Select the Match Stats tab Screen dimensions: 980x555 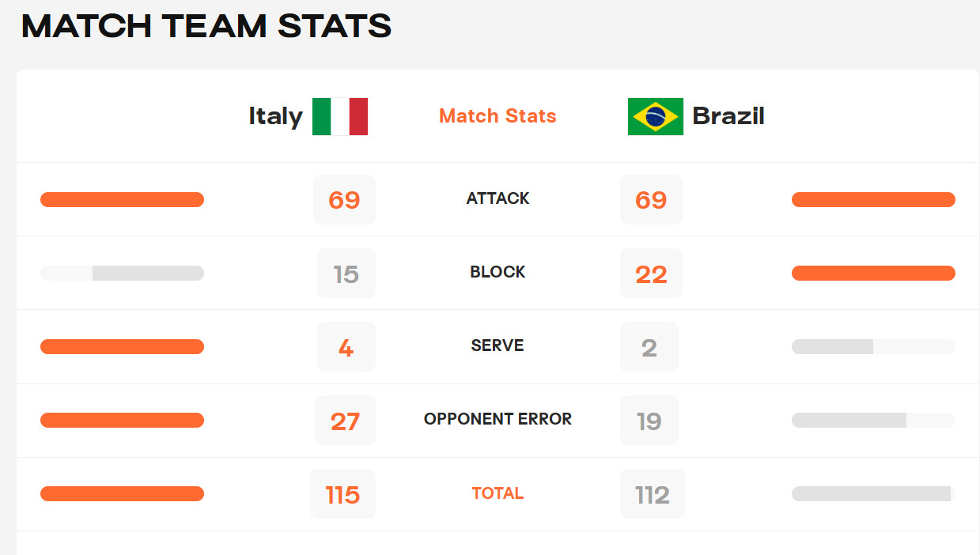click(x=498, y=116)
